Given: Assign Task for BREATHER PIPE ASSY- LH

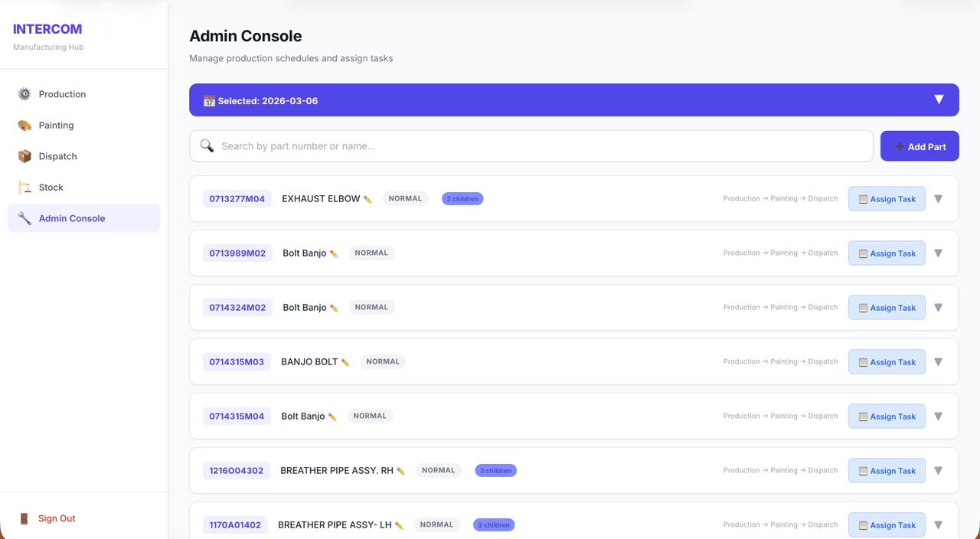Looking at the screenshot, I should [887, 525].
